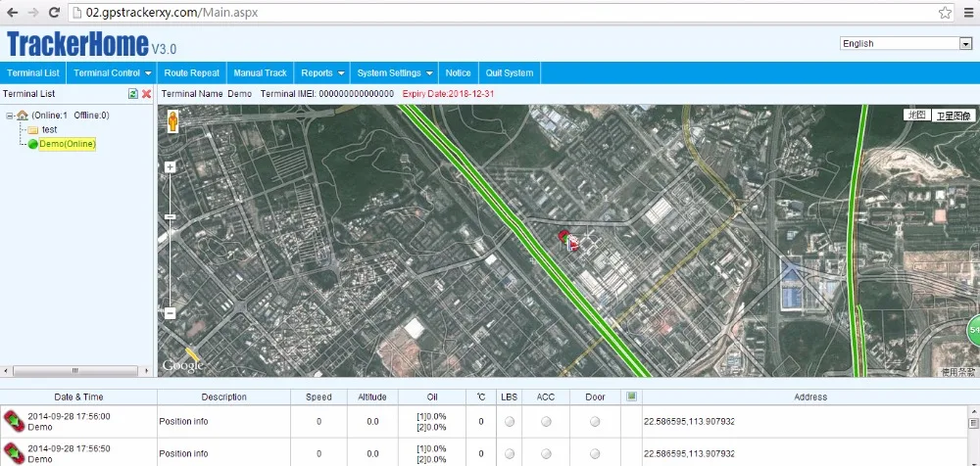Viewport: 980px width, 466px height.
Task: Click the green icon in table header column
Action: point(632,396)
